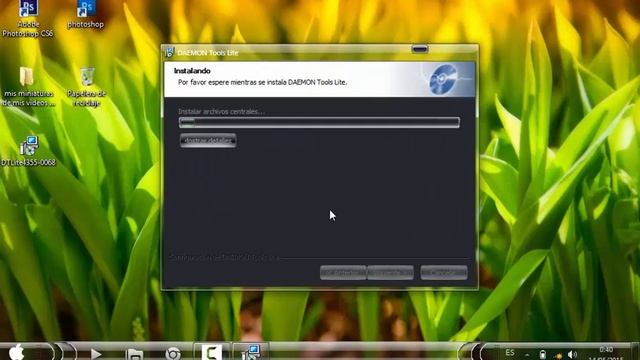Image resolution: width=640 pixels, height=360 pixels.
Task: Open volume speaker tray icon
Action: pyautogui.click(x=572, y=354)
